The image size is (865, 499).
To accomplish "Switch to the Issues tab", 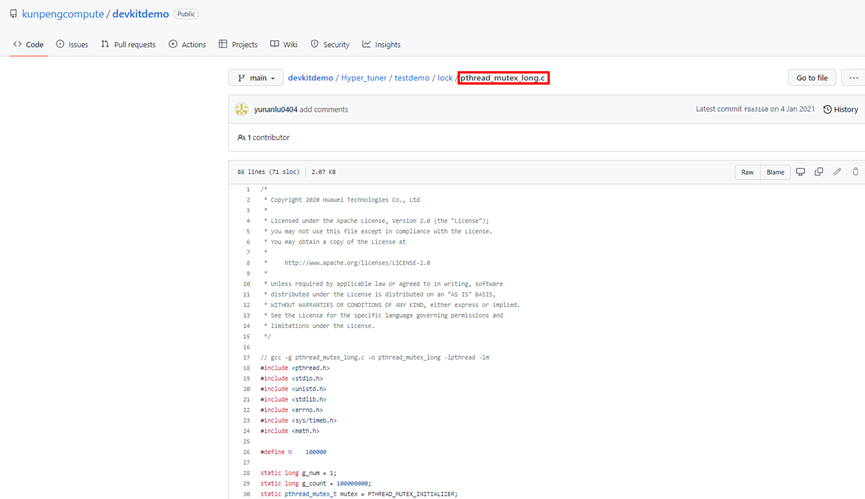I will (x=72, y=45).
